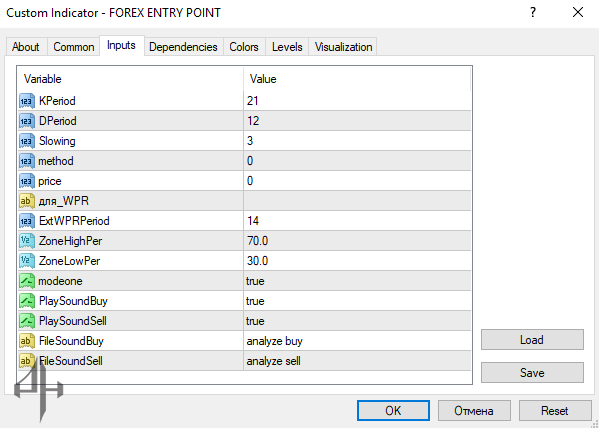
Task: Click the string icon beside FileSoundBuy
Action: [x=27, y=341]
